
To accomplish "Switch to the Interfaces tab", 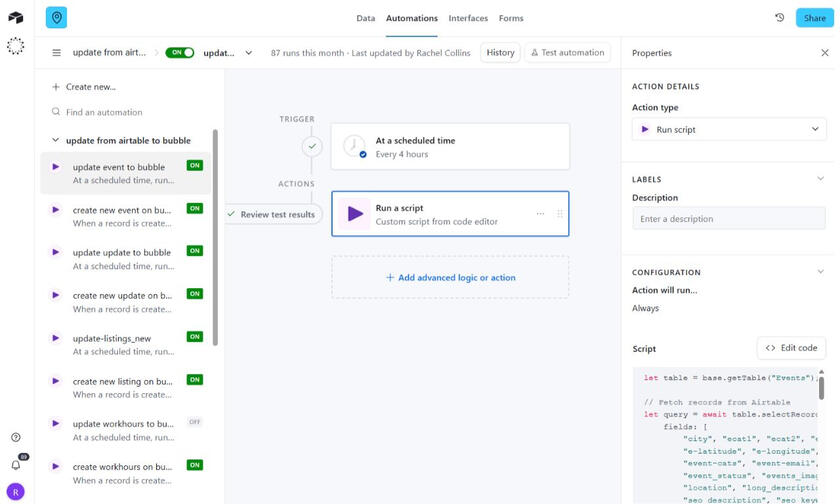I will (x=468, y=18).
